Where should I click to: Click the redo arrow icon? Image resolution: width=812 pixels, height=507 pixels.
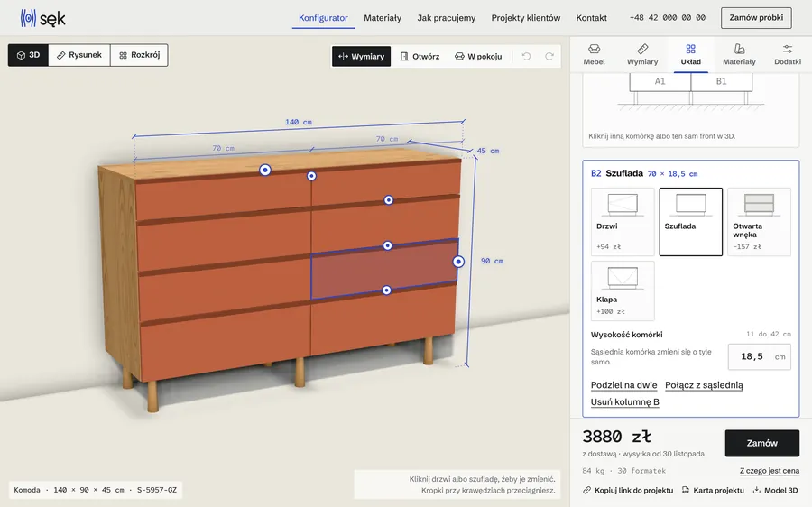click(549, 57)
